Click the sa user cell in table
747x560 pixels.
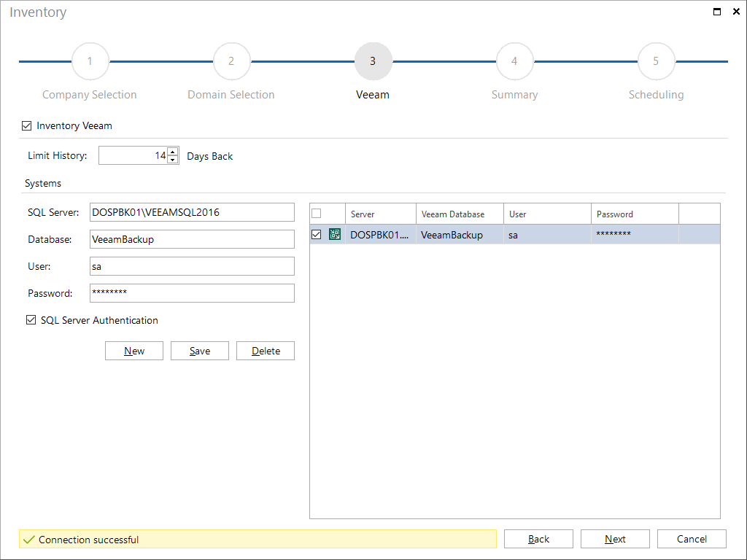(x=547, y=235)
